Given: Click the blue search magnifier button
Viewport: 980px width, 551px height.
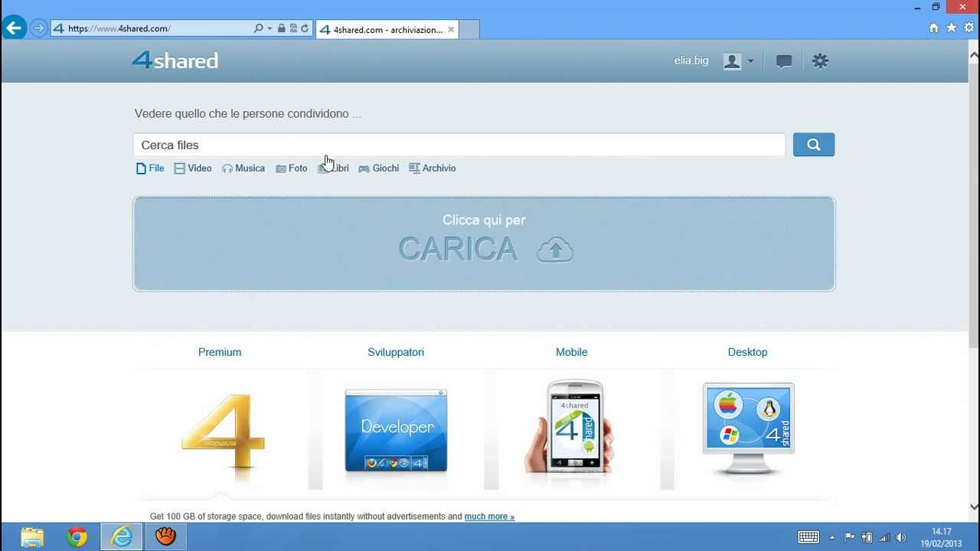Looking at the screenshot, I should [814, 145].
